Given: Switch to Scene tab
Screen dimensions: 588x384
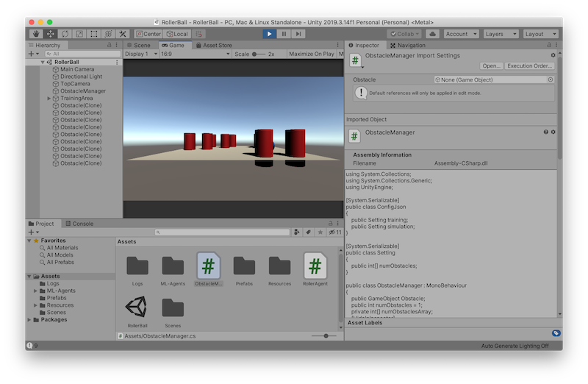Looking at the screenshot, I should (139, 45).
